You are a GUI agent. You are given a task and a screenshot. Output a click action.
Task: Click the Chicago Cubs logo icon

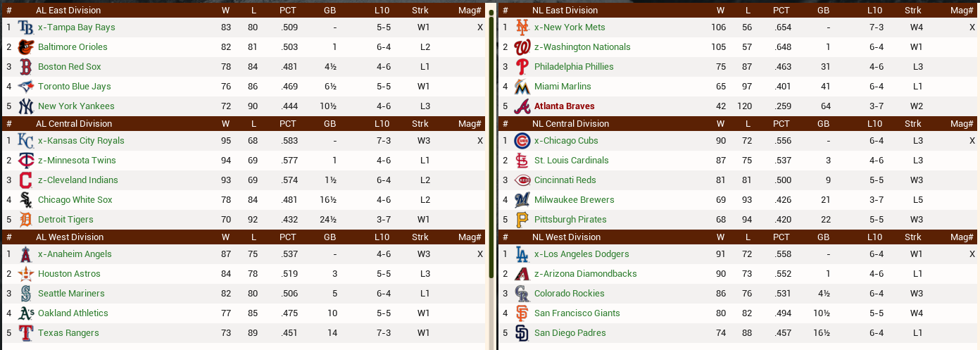(x=522, y=141)
